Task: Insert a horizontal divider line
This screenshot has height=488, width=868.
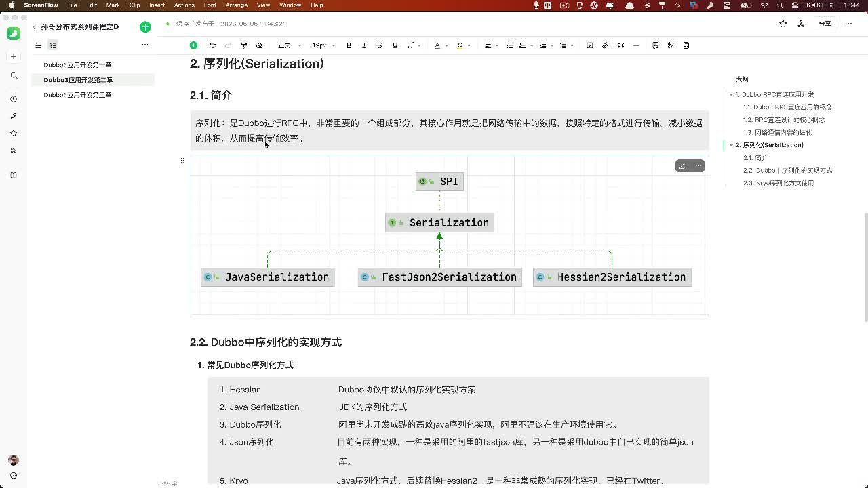Action: 636,45
